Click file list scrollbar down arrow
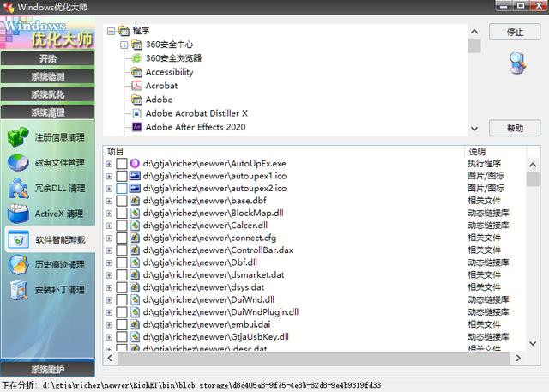 pos(533,343)
